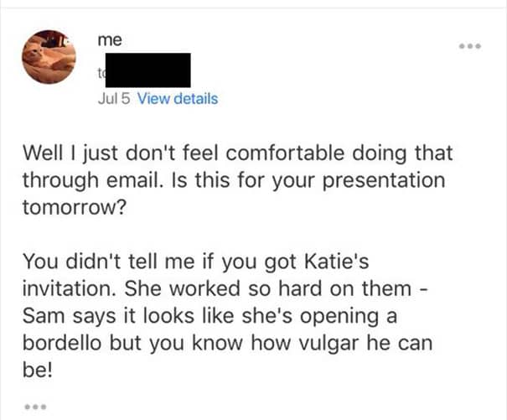Click the sender name "me"
The width and height of the screenshot is (507, 420).
coord(109,40)
